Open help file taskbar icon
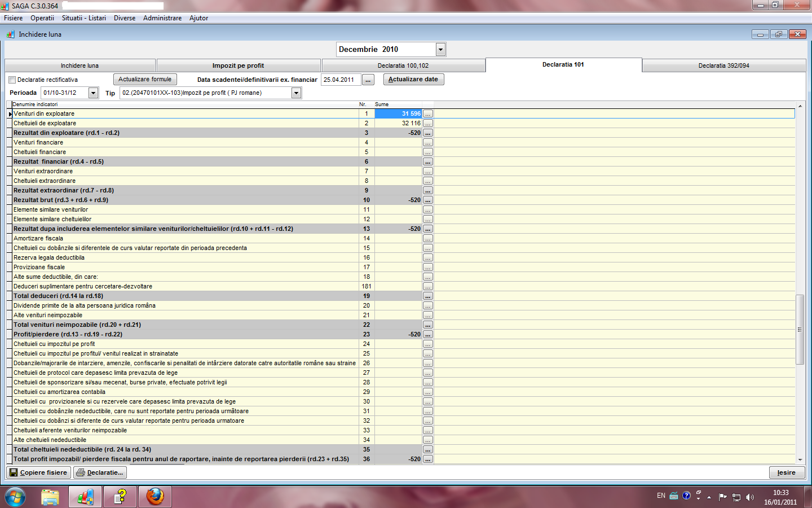 pos(120,497)
